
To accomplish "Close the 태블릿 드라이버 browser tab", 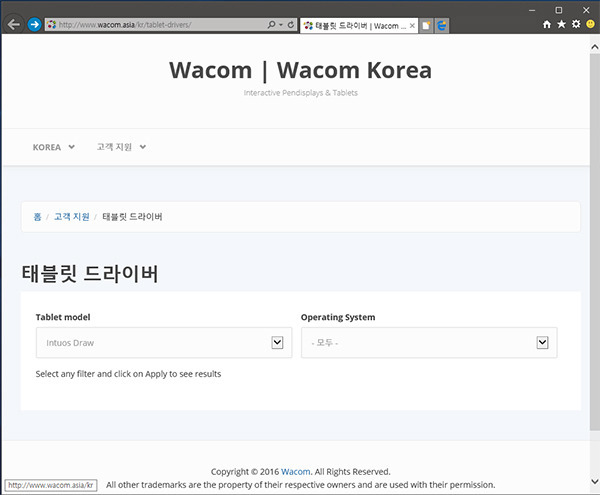I will click(412, 26).
